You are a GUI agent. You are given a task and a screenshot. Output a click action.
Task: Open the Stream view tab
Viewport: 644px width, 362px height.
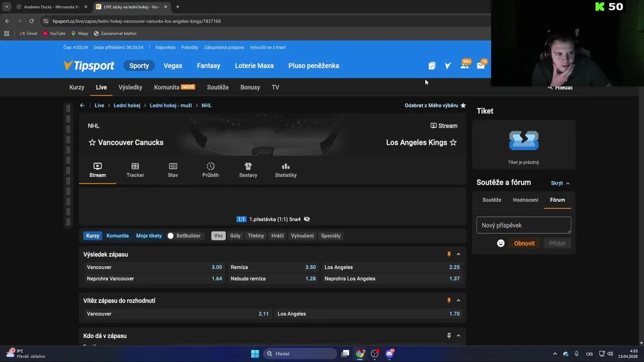(98, 170)
